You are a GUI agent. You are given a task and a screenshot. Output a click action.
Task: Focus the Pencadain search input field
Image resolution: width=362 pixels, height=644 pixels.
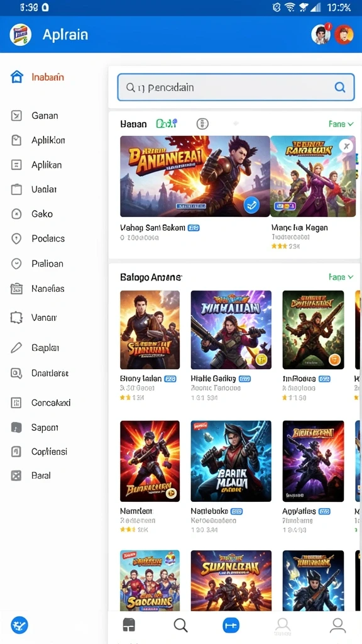[x=236, y=87]
